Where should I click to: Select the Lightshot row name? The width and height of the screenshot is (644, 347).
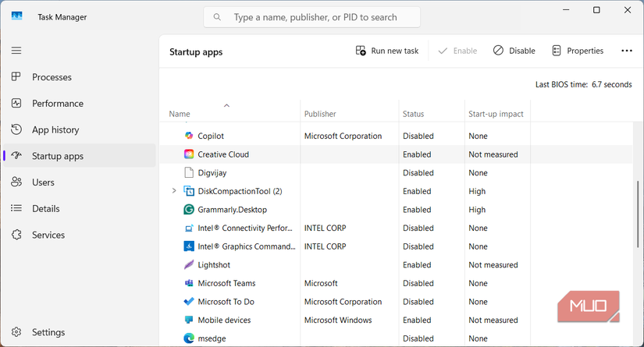214,265
